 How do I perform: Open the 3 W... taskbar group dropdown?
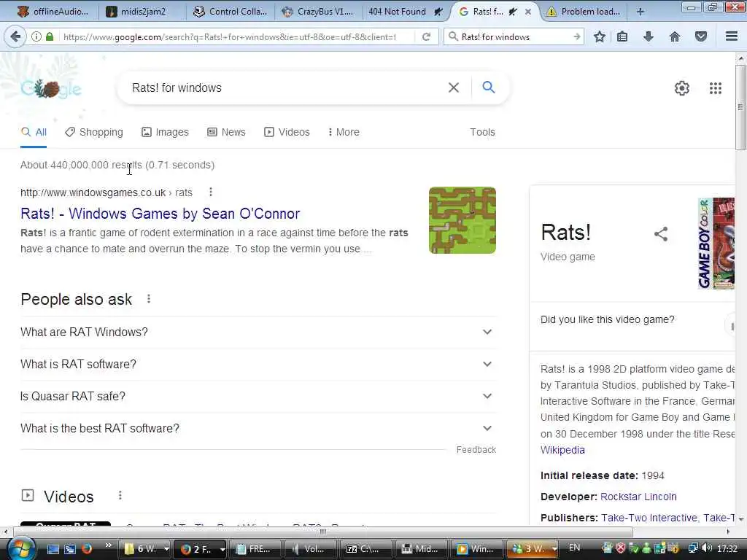pyautogui.click(x=554, y=549)
